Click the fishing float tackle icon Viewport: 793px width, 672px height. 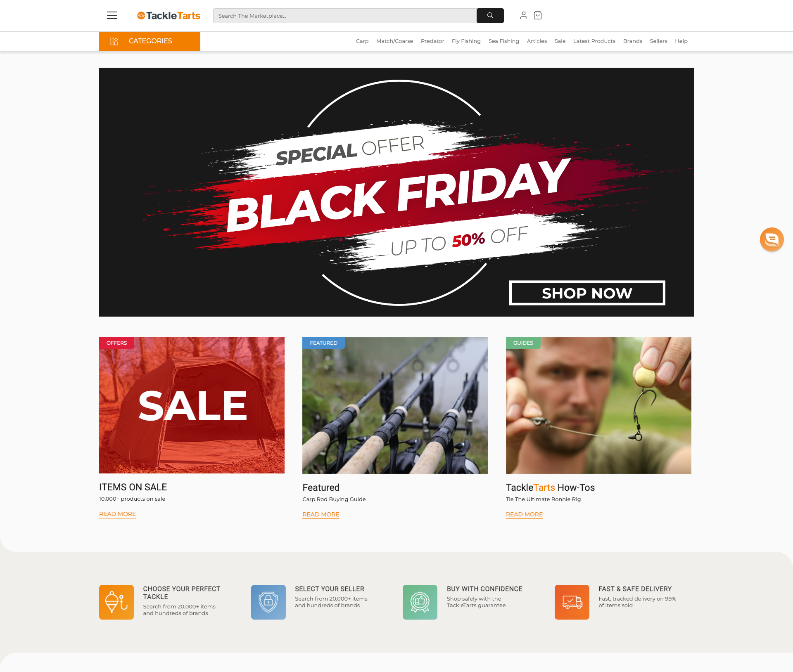pyautogui.click(x=116, y=602)
